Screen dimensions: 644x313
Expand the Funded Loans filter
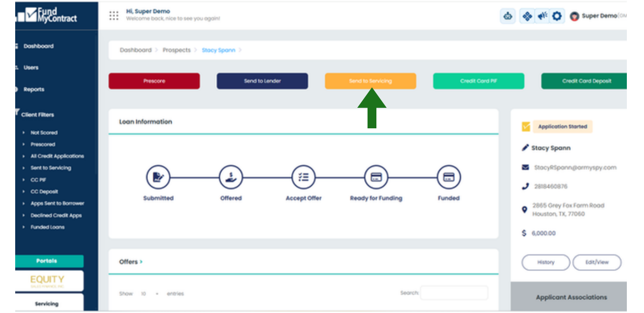pyautogui.click(x=47, y=227)
